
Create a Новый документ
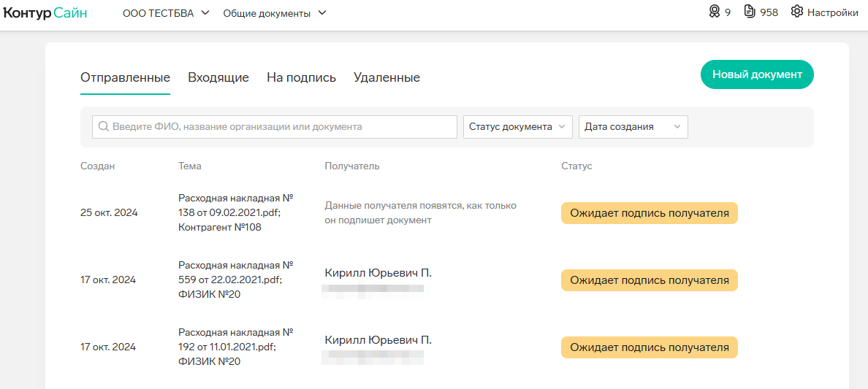pos(757,74)
